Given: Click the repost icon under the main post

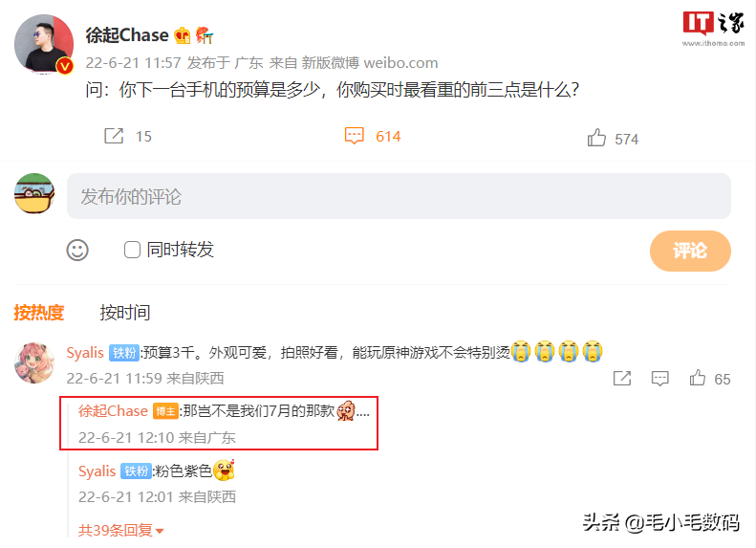Looking at the screenshot, I should [114, 136].
